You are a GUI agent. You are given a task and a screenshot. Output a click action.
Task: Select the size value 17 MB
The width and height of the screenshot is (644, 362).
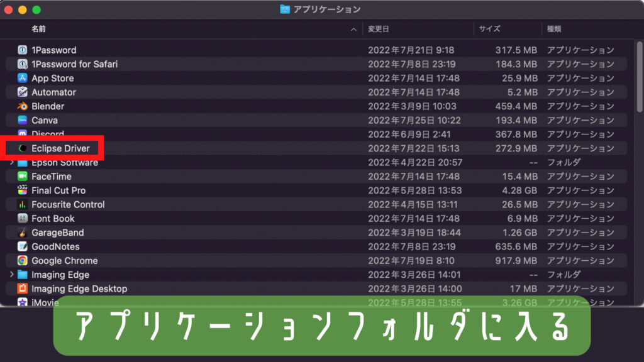pyautogui.click(x=523, y=288)
